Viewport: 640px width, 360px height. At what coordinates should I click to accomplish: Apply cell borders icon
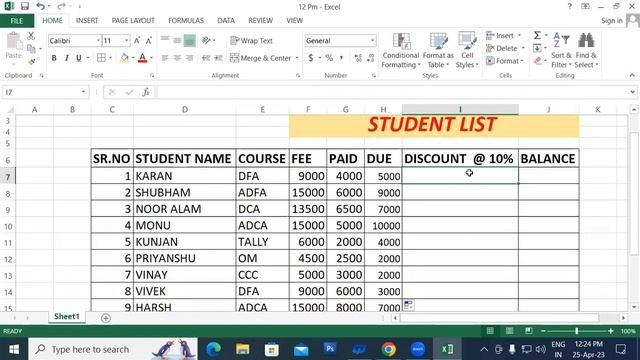tap(101, 58)
